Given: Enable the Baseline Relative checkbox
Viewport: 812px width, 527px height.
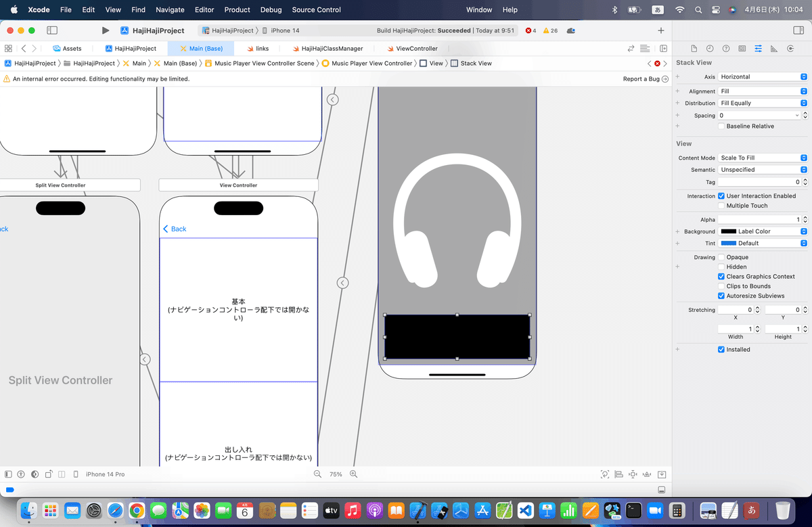Looking at the screenshot, I should 721,127.
